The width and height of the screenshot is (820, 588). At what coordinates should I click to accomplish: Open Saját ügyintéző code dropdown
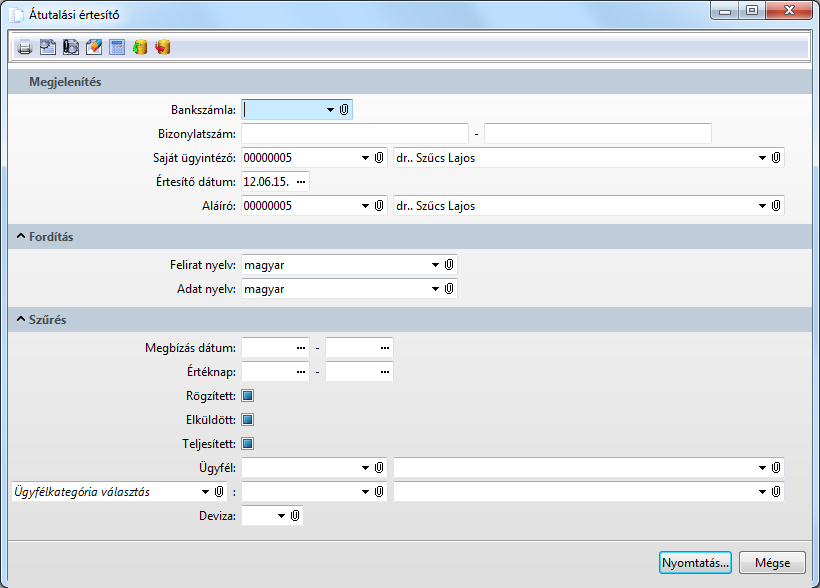[x=366, y=158]
